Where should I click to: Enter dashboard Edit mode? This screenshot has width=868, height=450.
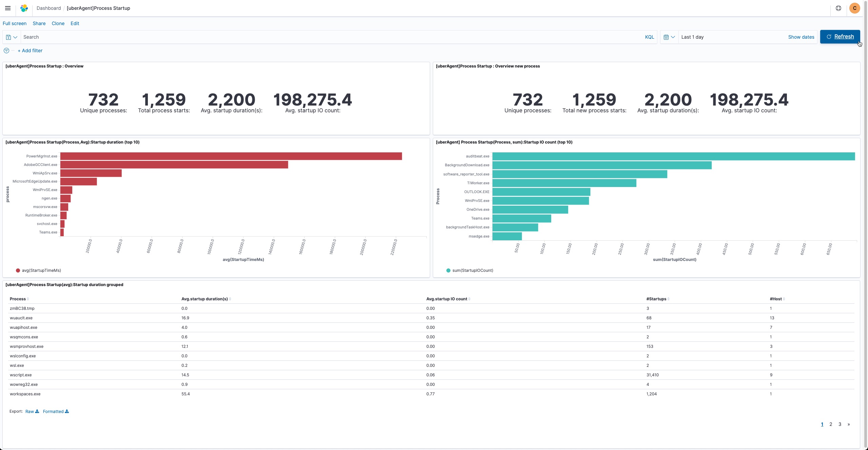pyautogui.click(x=75, y=23)
